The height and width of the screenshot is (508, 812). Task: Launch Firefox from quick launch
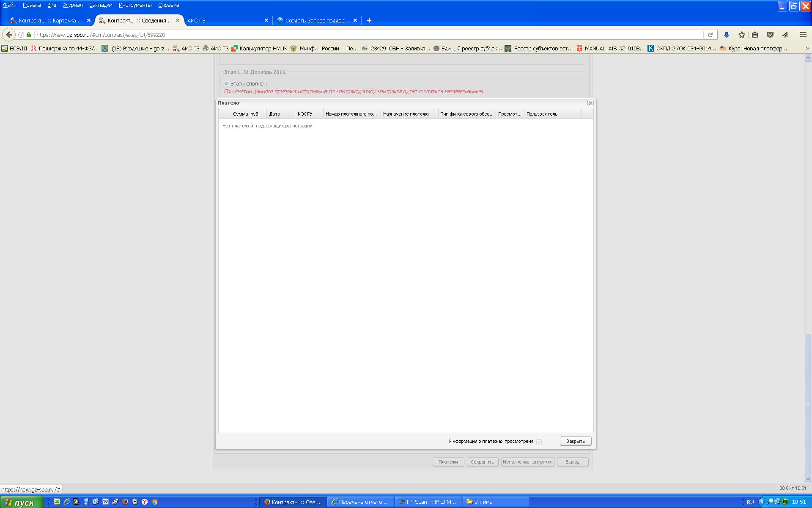click(x=125, y=502)
